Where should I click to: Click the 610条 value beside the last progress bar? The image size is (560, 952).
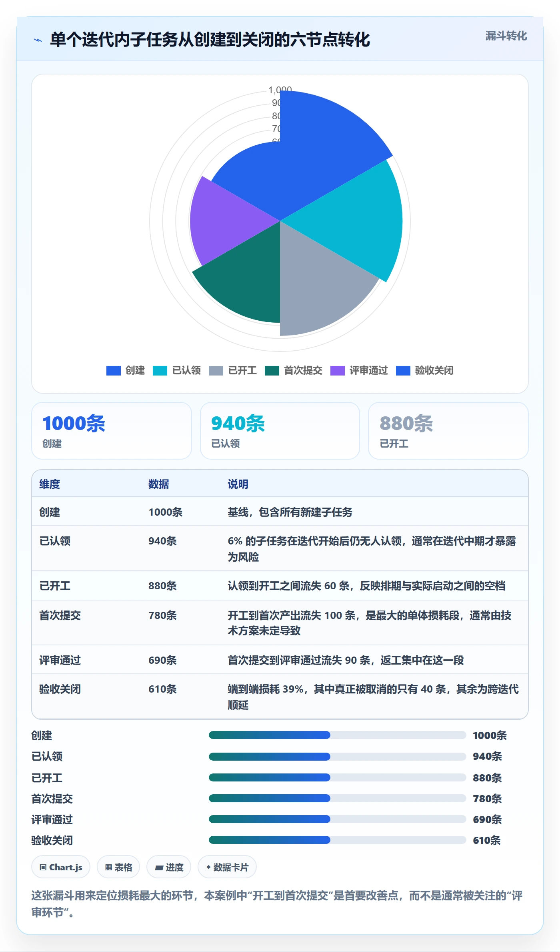point(487,840)
